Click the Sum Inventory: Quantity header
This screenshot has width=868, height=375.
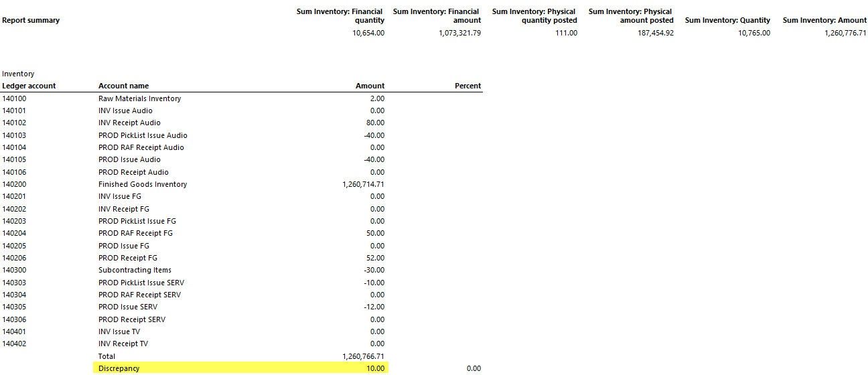[x=727, y=20]
